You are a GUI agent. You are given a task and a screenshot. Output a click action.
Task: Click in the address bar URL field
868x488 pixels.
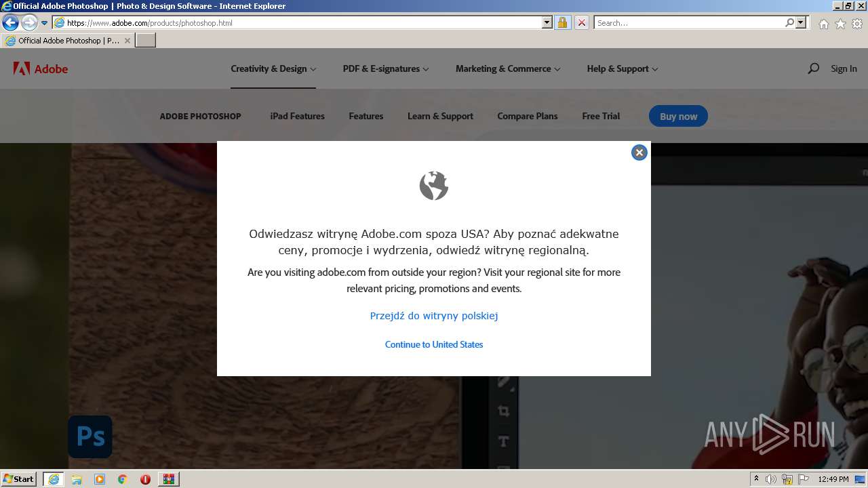pyautogui.click(x=302, y=22)
